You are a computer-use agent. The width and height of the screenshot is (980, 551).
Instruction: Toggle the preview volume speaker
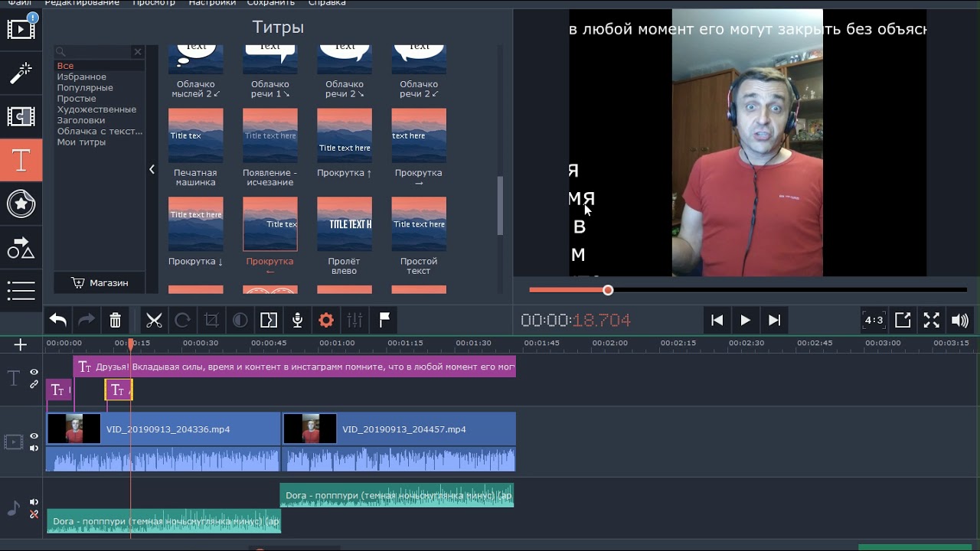[x=959, y=320]
